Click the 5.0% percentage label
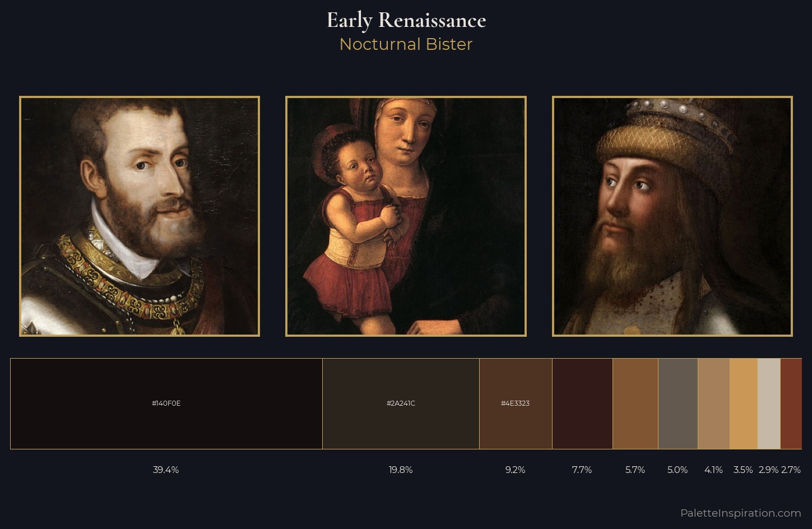Viewport: 812px width, 529px height. pyautogui.click(x=678, y=470)
